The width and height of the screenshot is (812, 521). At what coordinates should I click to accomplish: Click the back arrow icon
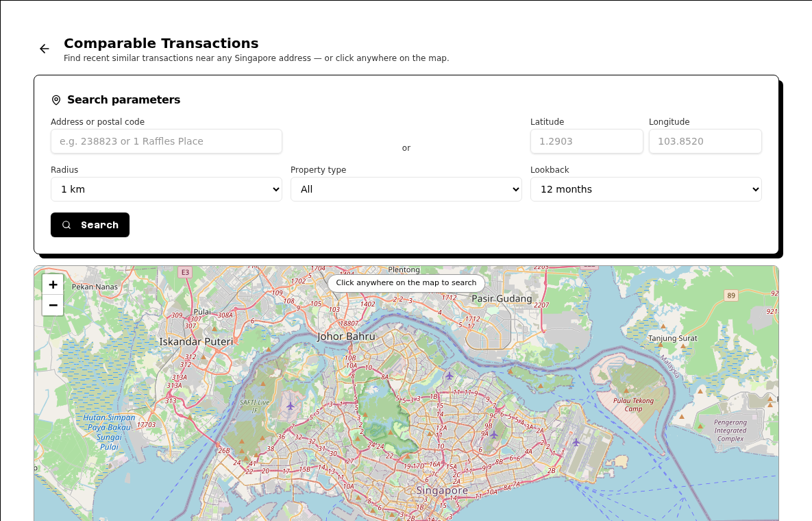pyautogui.click(x=45, y=49)
